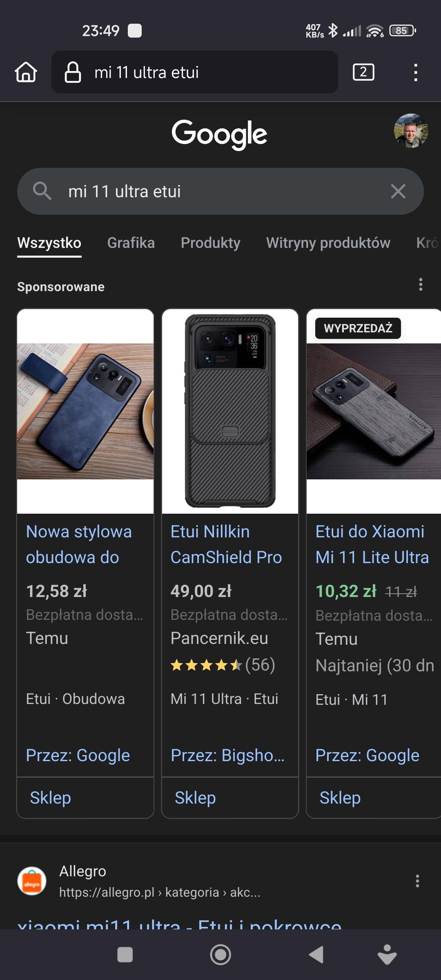Open the blue leather case image

click(85, 411)
